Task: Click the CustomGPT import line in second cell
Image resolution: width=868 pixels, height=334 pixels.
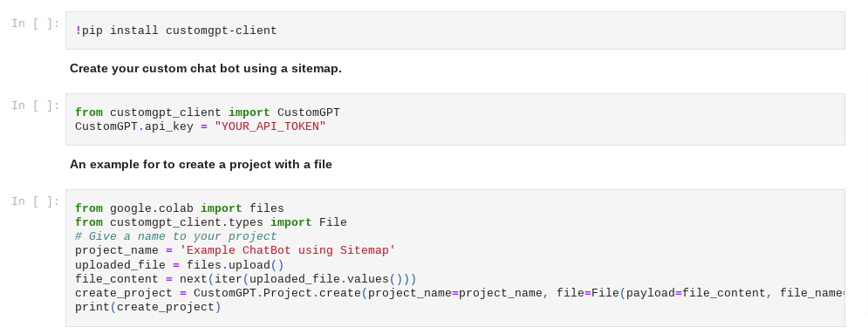Action: click(x=208, y=112)
